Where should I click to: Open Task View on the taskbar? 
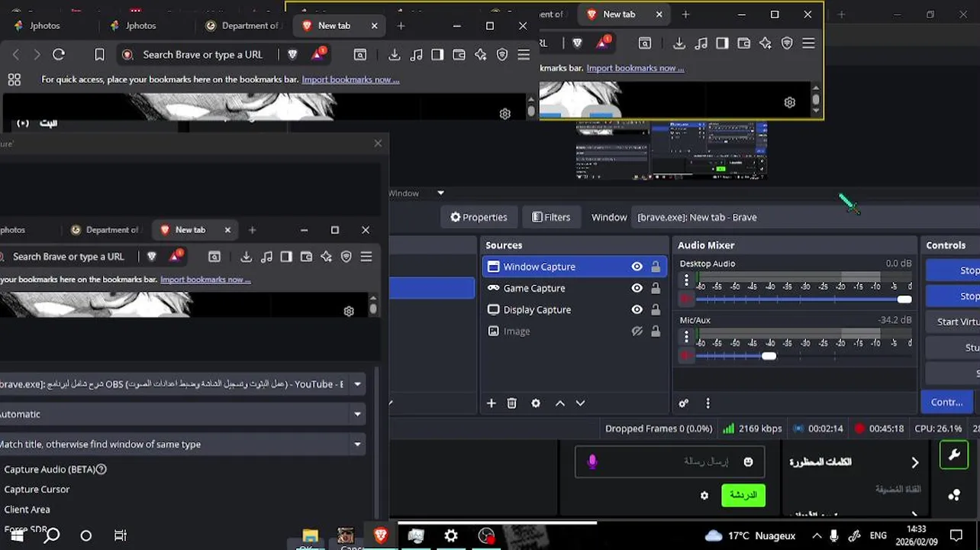[x=121, y=535]
